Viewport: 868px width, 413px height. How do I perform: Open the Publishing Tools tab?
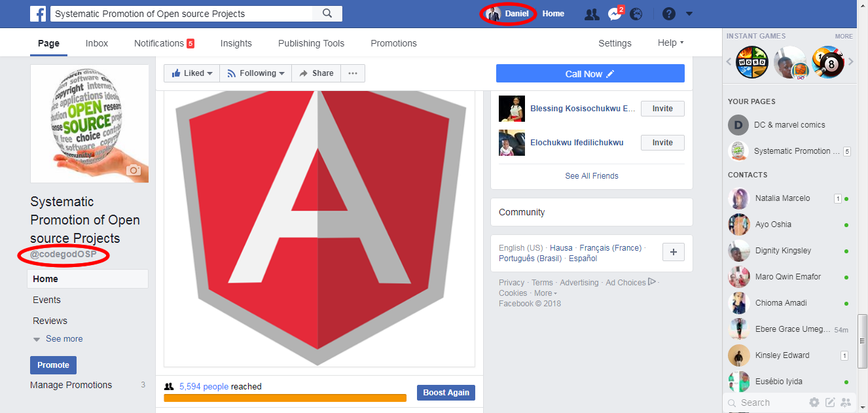click(x=311, y=43)
